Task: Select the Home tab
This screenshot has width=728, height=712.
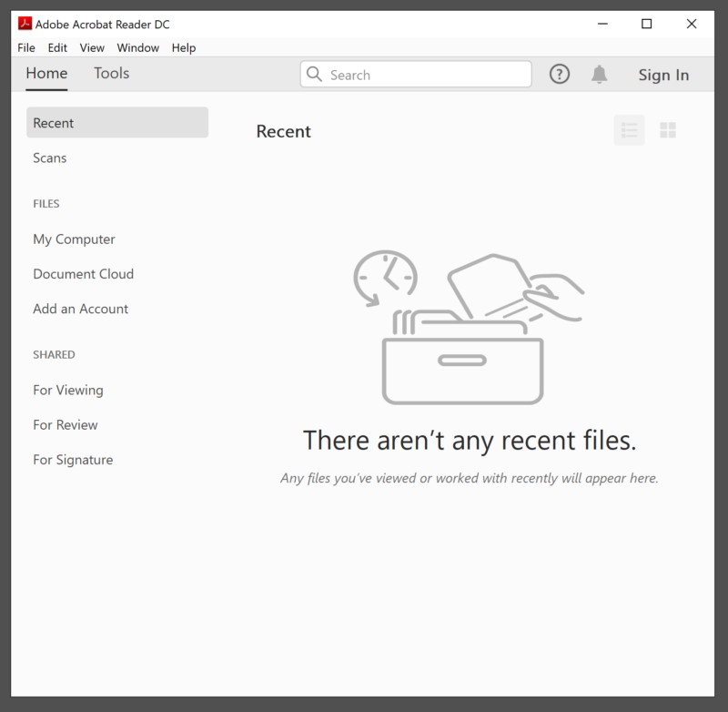Action: pos(46,74)
